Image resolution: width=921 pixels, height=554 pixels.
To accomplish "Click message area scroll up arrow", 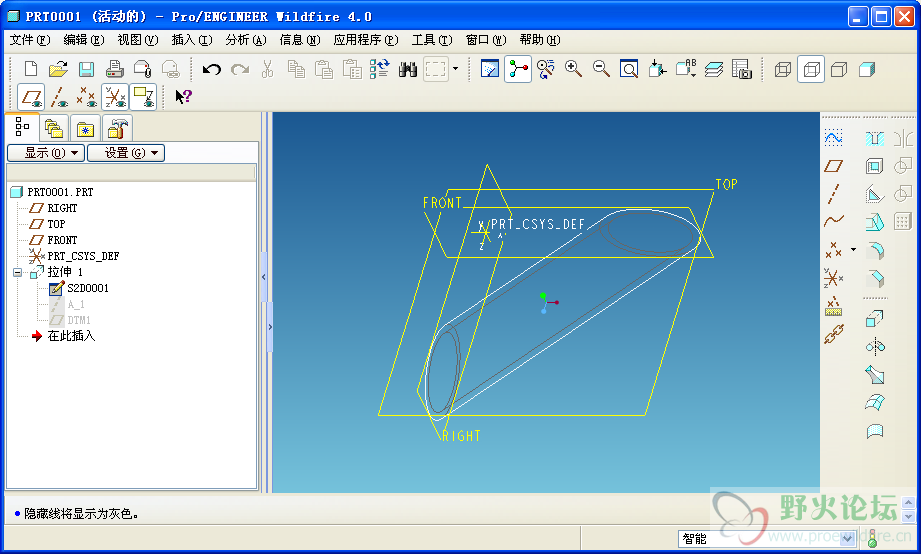I will pos(909,502).
